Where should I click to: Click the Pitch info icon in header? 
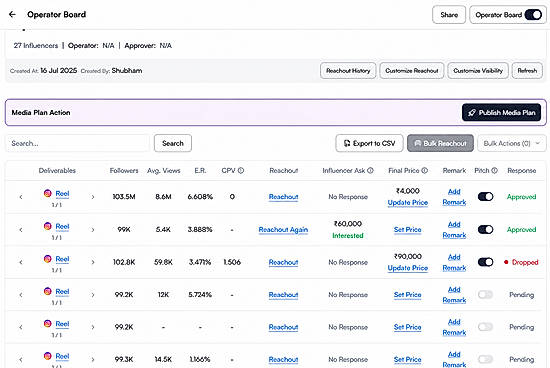[x=494, y=170]
